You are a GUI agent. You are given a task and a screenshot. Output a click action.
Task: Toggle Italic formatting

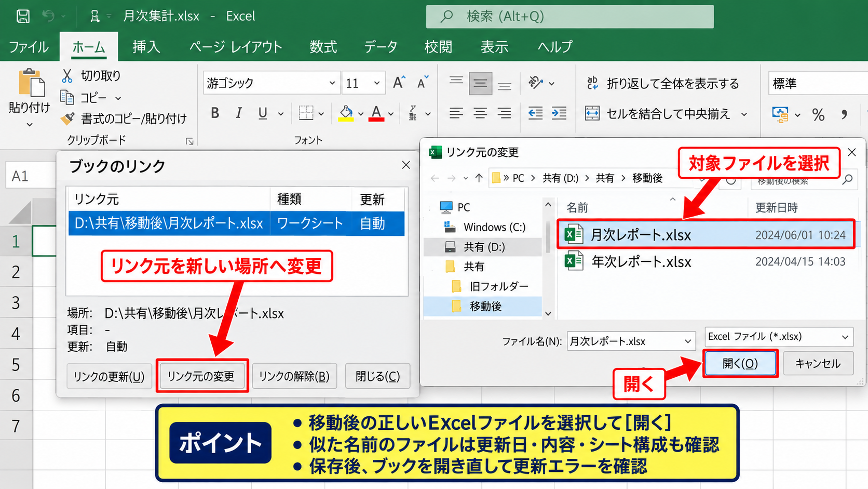[x=238, y=113]
